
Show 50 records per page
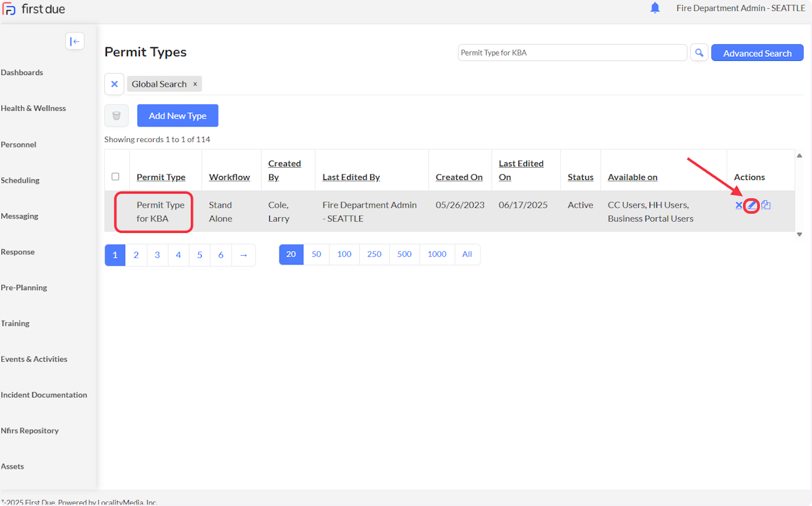[316, 254]
